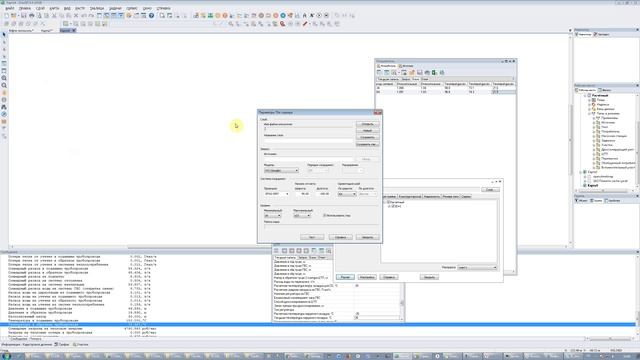Click the 'Название слоя' input field in dialog

coord(309,140)
